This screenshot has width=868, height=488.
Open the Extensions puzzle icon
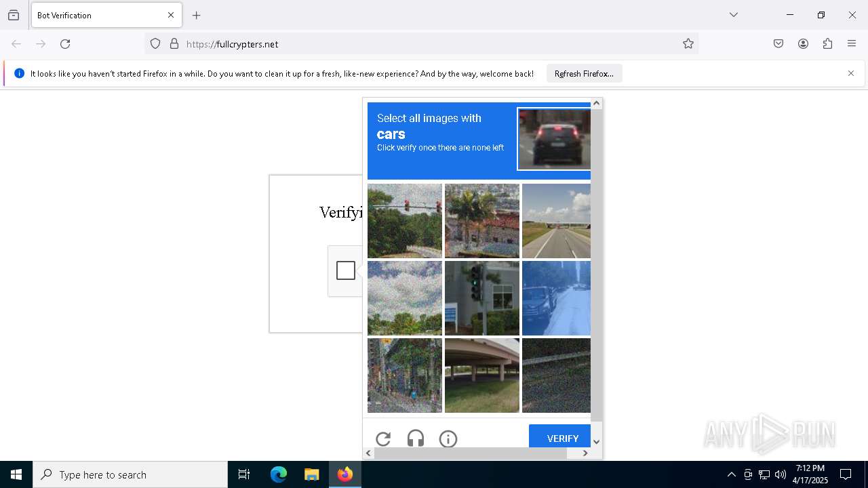[827, 44]
